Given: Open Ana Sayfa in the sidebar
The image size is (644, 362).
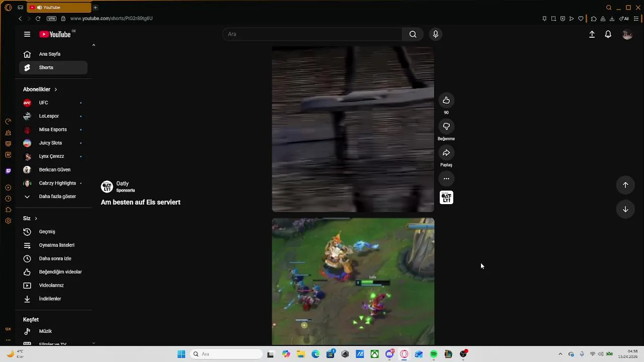Looking at the screenshot, I should coord(53,54).
